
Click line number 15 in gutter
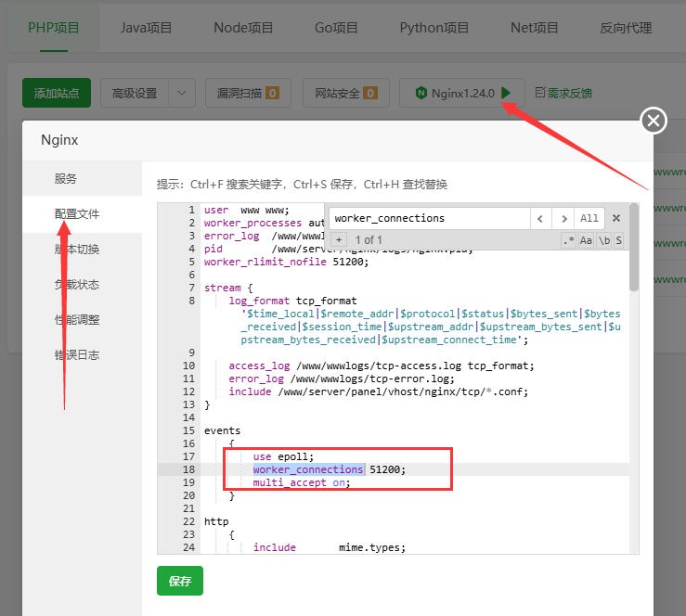tap(188, 430)
